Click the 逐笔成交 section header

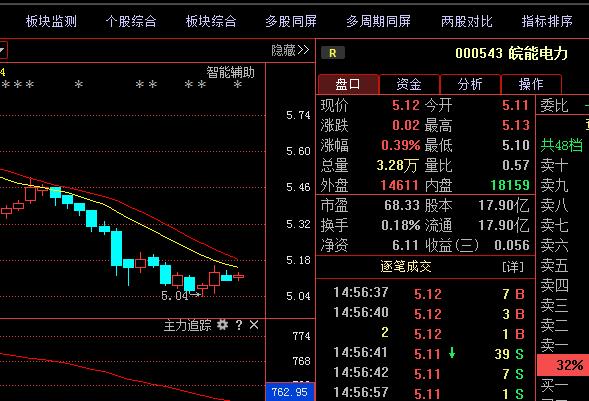pyautogui.click(x=406, y=267)
